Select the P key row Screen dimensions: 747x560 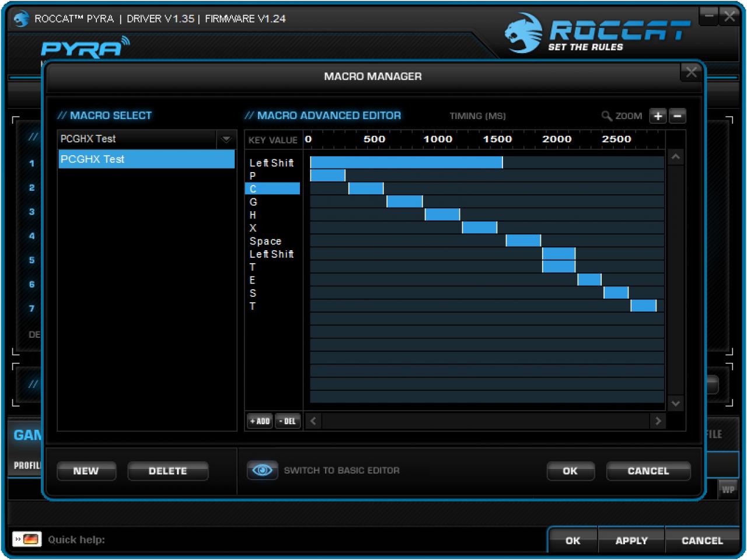pos(273,176)
